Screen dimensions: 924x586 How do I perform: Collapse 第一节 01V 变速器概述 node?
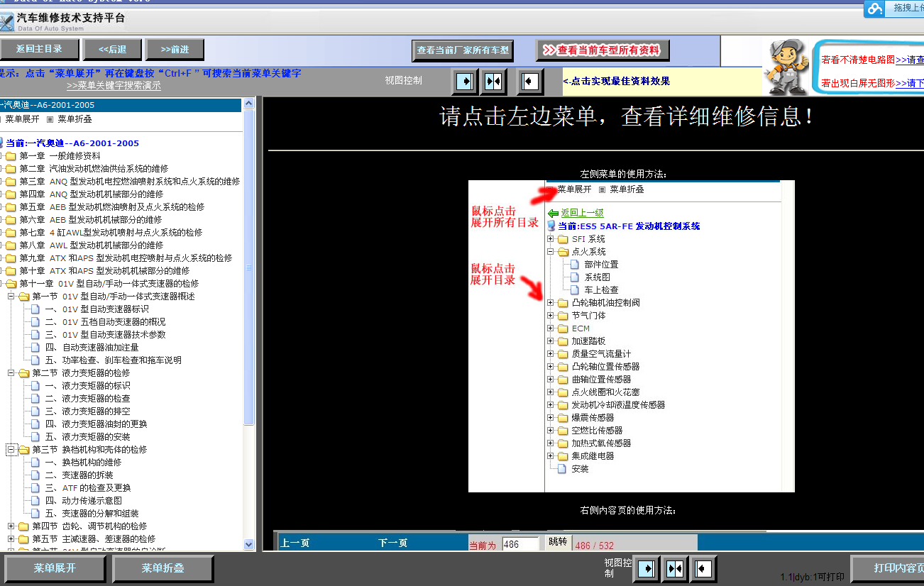[x=11, y=297]
